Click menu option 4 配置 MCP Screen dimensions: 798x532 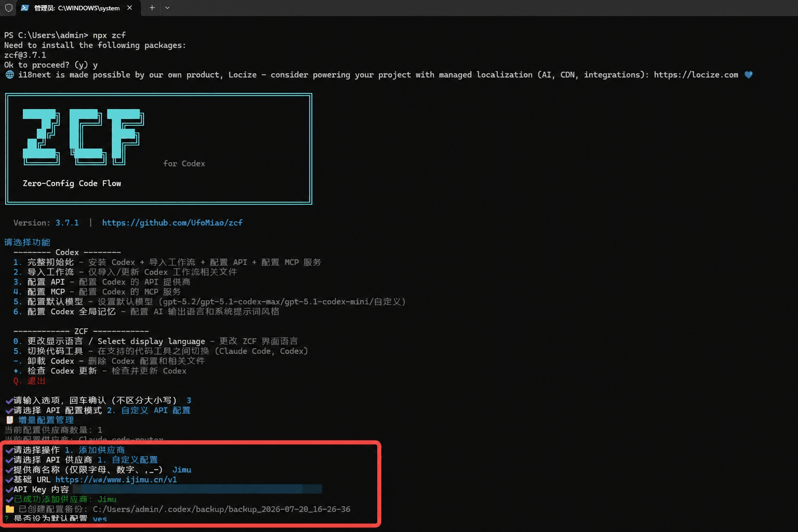[x=97, y=292]
